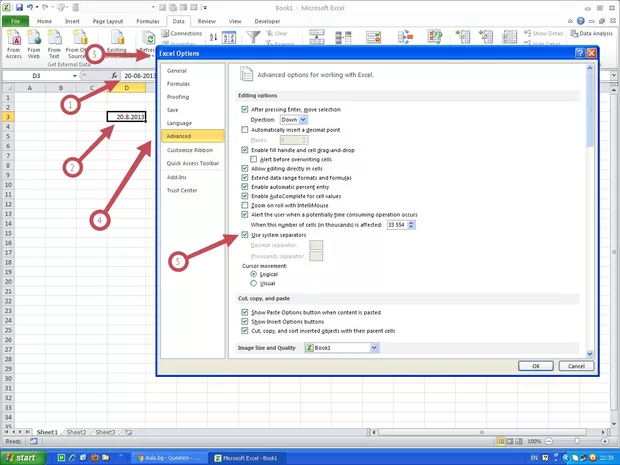Click the Zoom Out minus button
Image resolution: width=620 pixels, height=465 pixels.
[549, 441]
